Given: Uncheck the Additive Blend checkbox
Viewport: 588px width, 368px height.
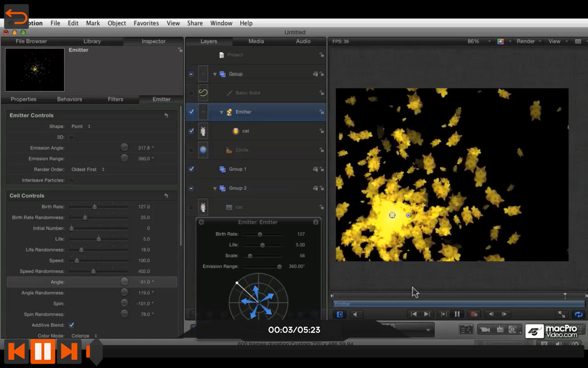Looking at the screenshot, I should 71,325.
